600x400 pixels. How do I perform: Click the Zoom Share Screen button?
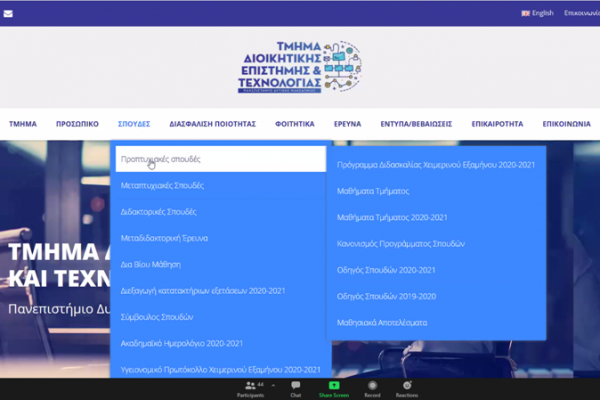pos(334,389)
